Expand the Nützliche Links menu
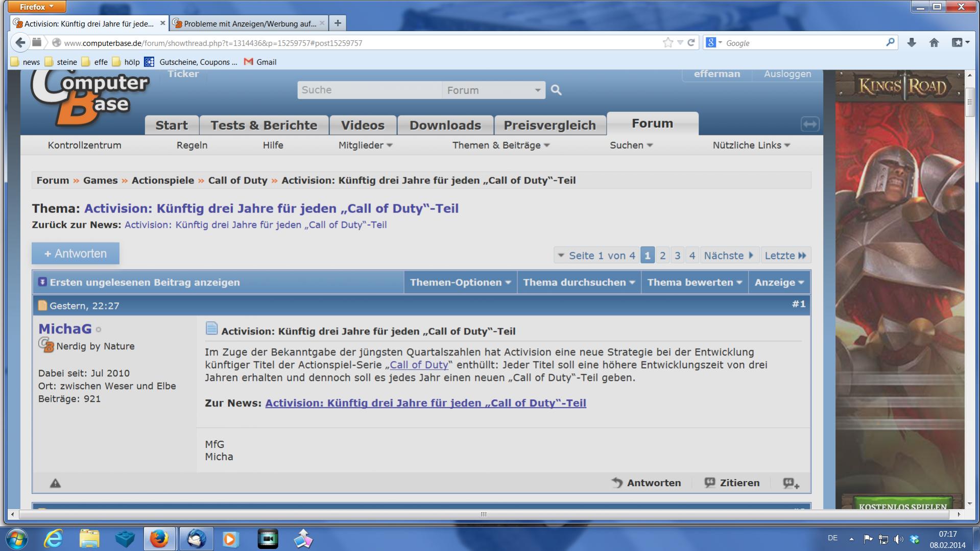 coord(751,146)
